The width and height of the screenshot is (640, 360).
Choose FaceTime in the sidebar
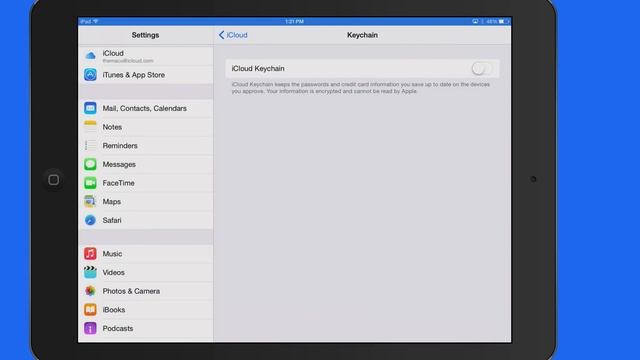(x=145, y=183)
